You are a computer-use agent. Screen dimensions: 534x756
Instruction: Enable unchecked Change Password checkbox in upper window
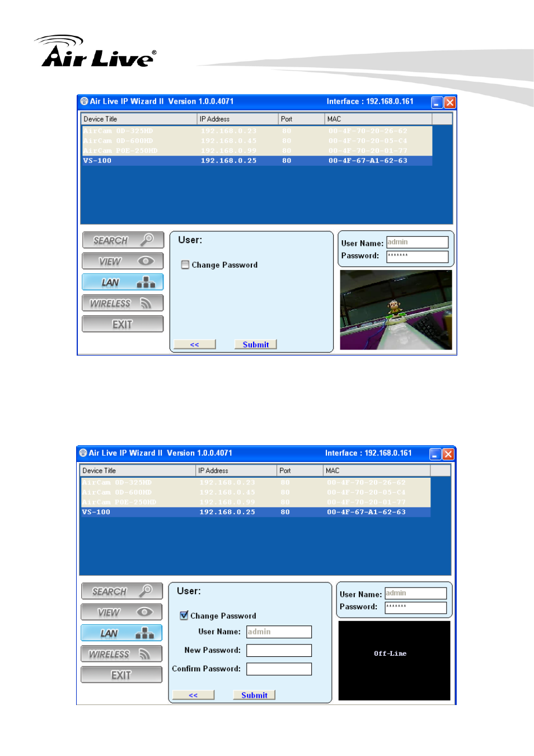pyautogui.click(x=185, y=265)
